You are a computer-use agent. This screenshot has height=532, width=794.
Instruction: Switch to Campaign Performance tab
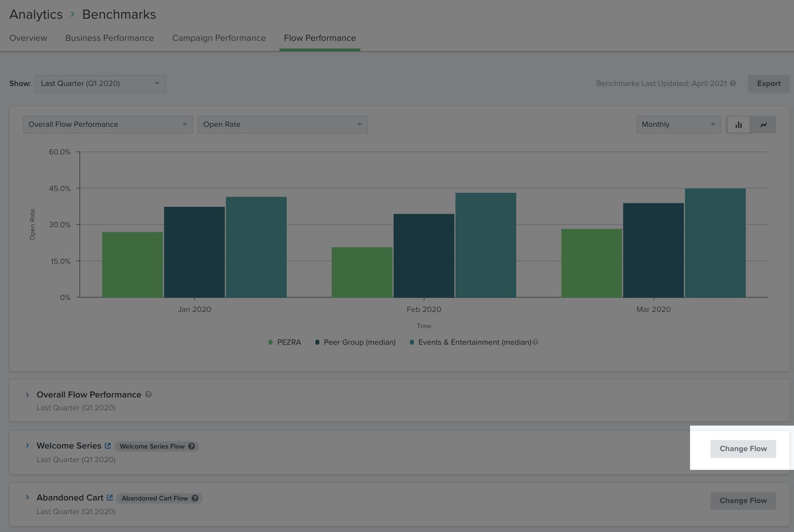(x=219, y=38)
